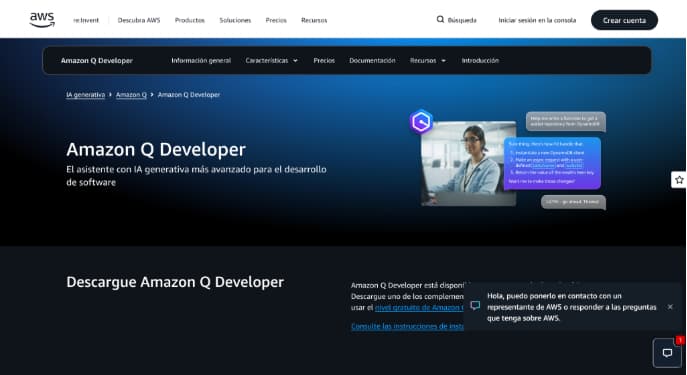The width and height of the screenshot is (687, 375).
Task: Click Iniciar sesión en la consola
Action: point(537,20)
